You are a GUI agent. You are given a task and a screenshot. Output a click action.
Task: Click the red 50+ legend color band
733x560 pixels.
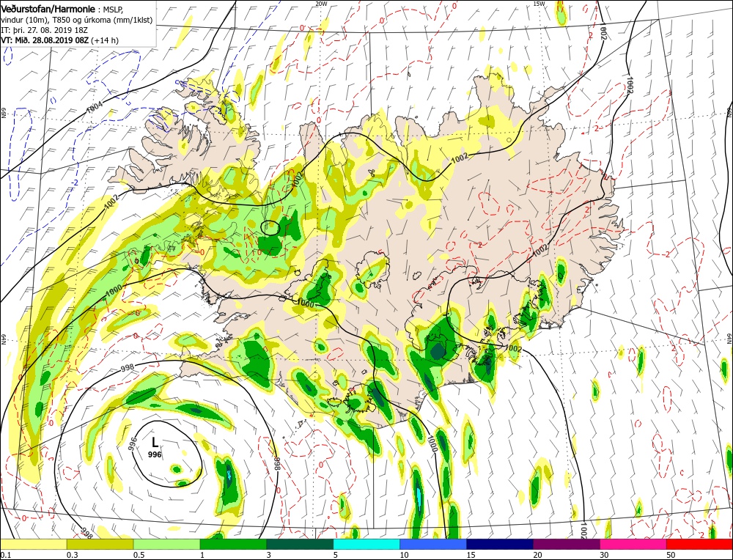click(699, 544)
